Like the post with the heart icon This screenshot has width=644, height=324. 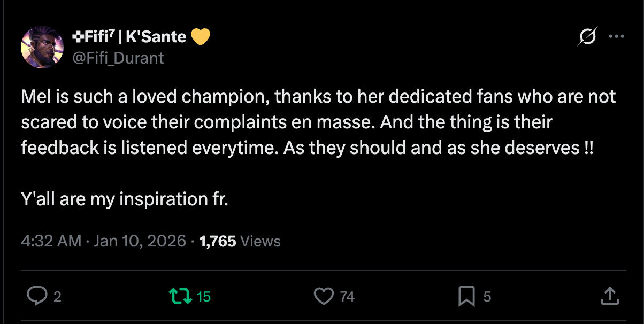click(324, 296)
